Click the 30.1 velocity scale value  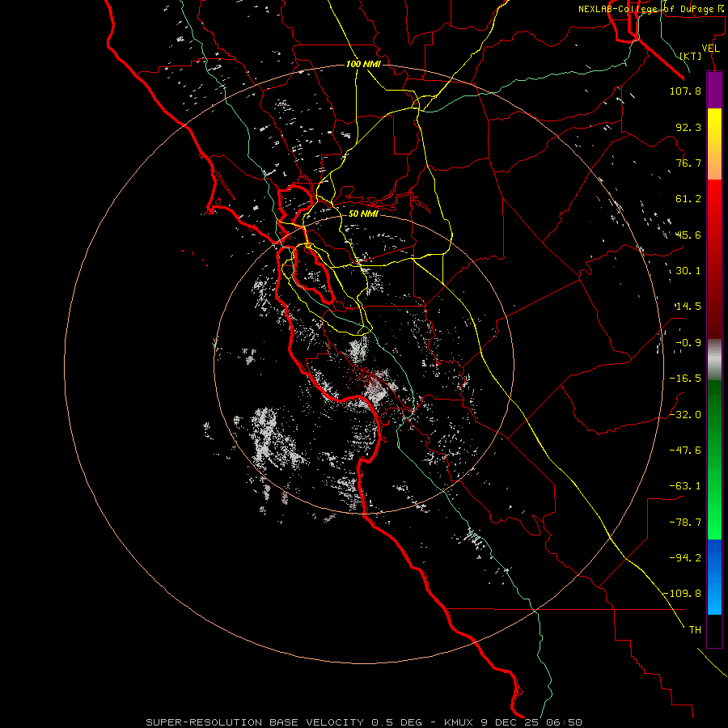688,271
